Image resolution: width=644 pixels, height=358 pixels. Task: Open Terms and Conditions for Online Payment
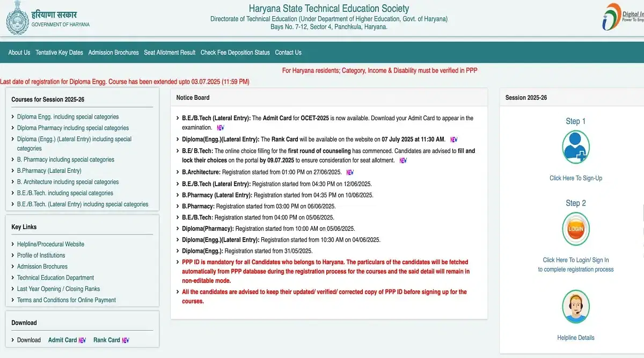[x=67, y=300]
